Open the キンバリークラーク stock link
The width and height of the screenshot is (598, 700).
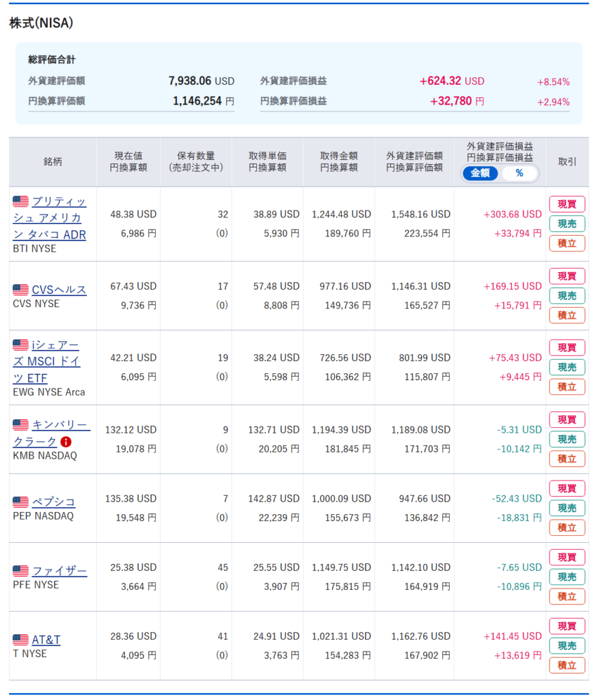pyautogui.click(x=51, y=433)
